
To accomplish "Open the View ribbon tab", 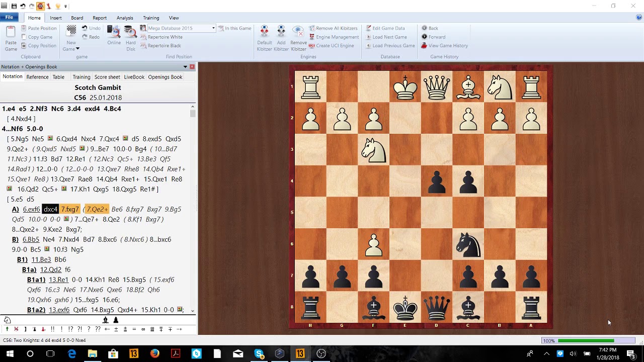I will click(x=174, y=18).
